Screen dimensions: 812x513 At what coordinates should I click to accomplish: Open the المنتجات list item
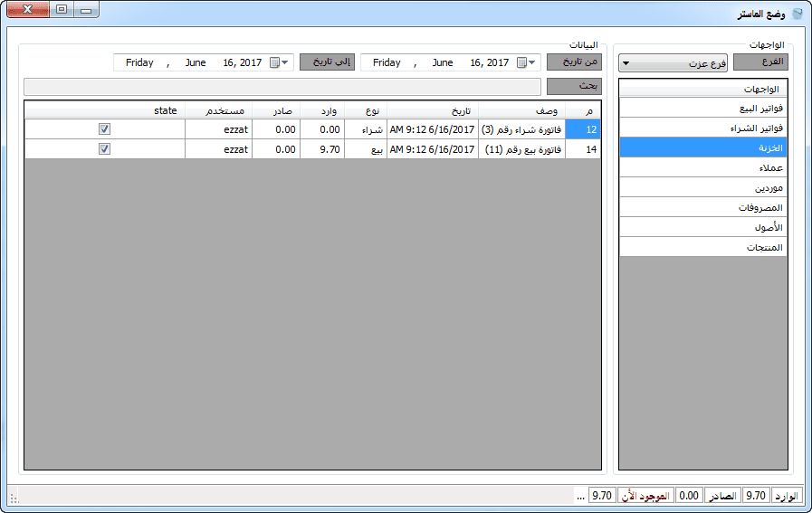(x=703, y=248)
